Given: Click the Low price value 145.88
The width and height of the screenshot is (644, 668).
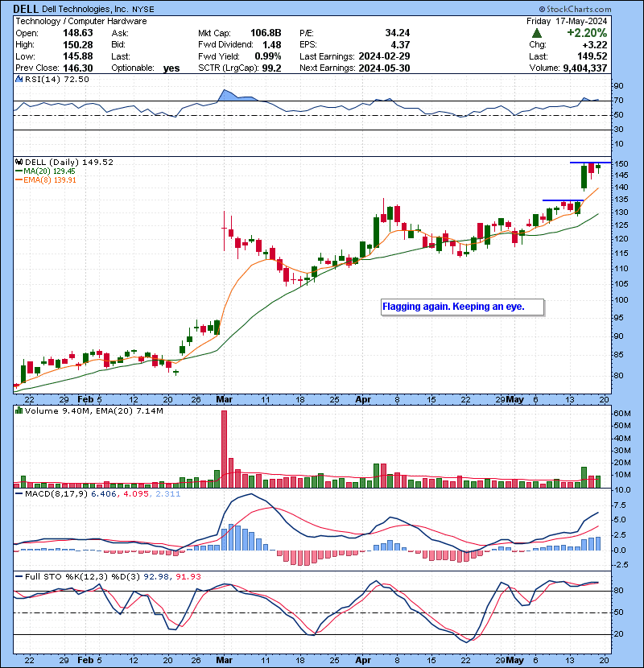Looking at the screenshot, I should [78, 56].
